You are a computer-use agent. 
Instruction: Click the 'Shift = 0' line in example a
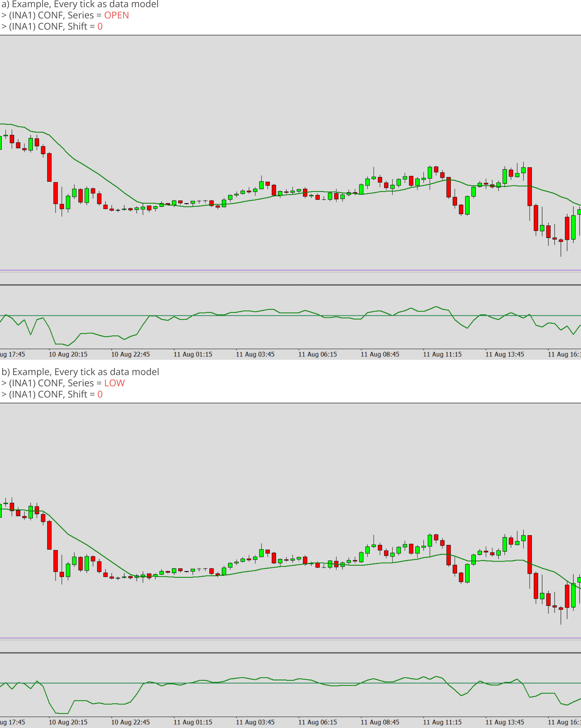coord(52,27)
